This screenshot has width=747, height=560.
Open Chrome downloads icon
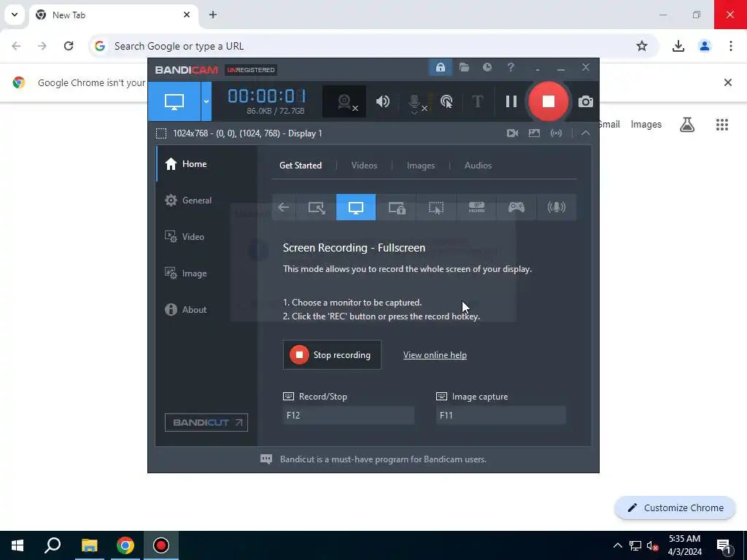click(678, 46)
